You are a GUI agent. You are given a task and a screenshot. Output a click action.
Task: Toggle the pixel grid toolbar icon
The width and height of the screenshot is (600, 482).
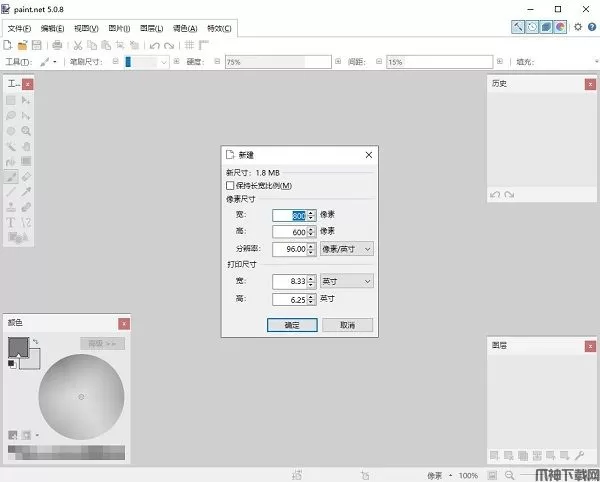click(x=189, y=45)
